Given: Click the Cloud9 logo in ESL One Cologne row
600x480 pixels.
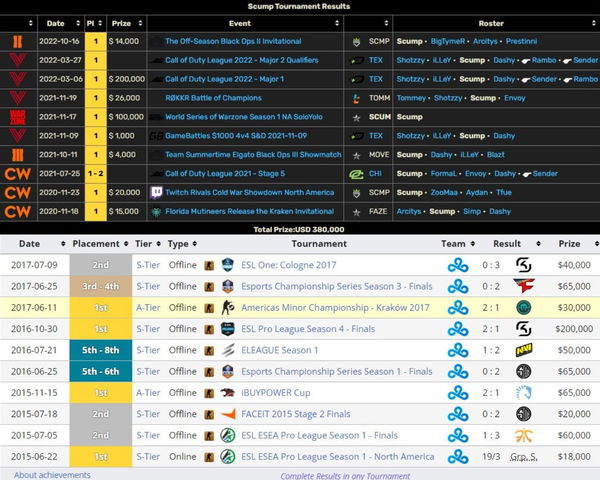Looking at the screenshot, I should coord(458,265).
